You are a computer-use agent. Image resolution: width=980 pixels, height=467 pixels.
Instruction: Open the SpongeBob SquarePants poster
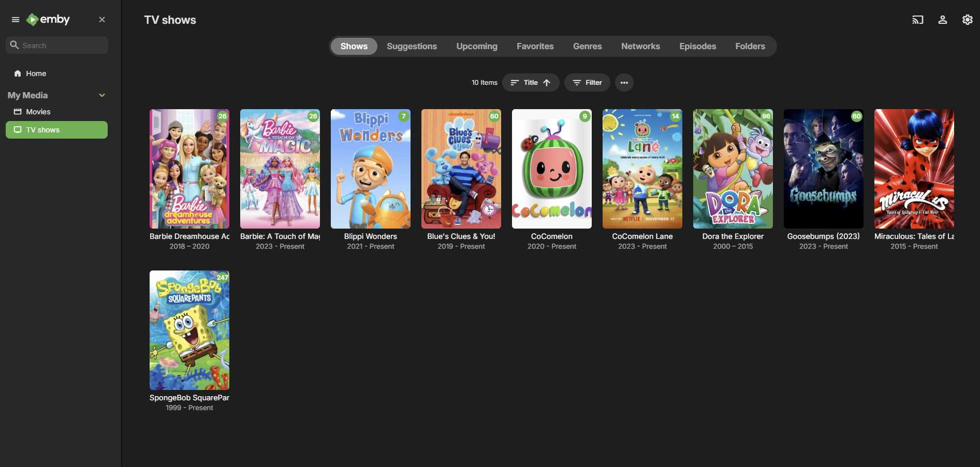tap(189, 330)
